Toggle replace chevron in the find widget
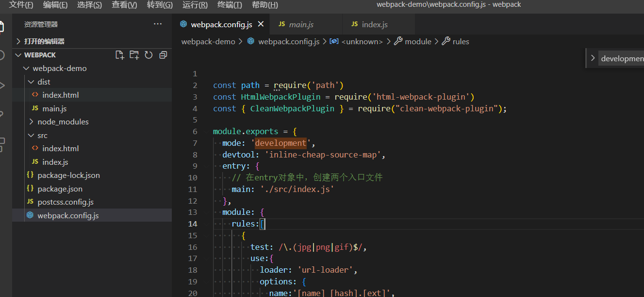This screenshot has height=297, width=644. 593,58
